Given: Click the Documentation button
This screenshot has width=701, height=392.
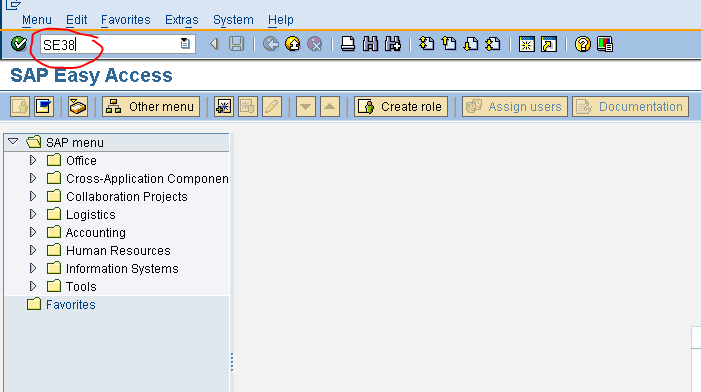Looking at the screenshot, I should (x=630, y=106).
